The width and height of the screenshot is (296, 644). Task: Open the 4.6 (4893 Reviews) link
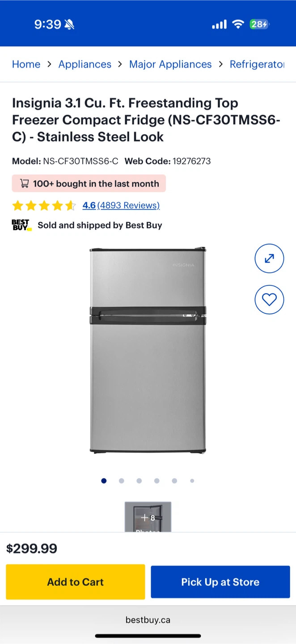coord(121,205)
